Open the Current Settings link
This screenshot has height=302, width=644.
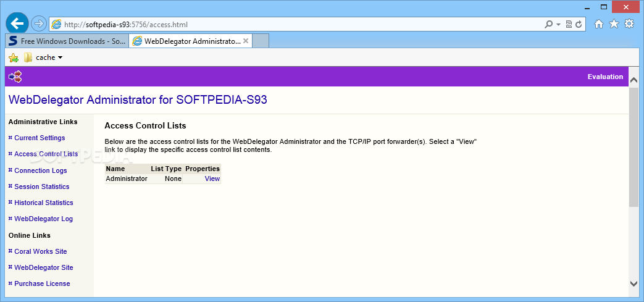pos(40,138)
